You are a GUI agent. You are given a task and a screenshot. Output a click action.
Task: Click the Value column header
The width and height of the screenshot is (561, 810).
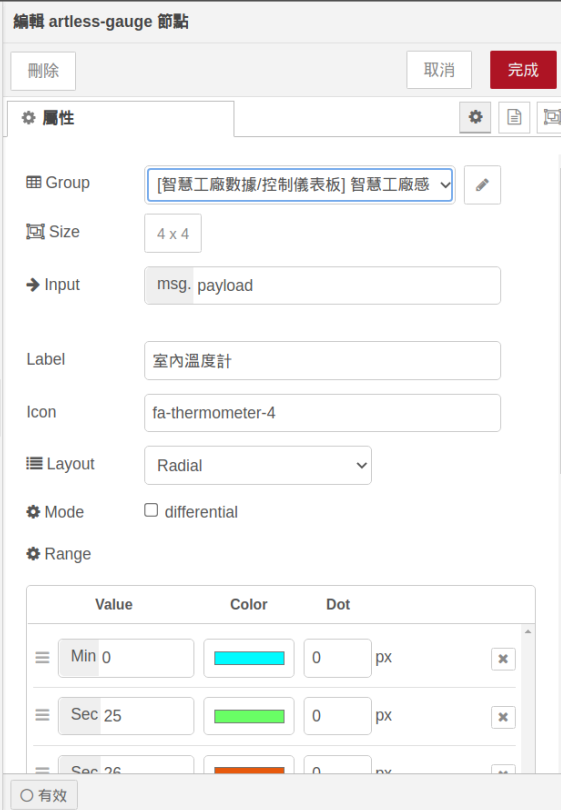[114, 604]
